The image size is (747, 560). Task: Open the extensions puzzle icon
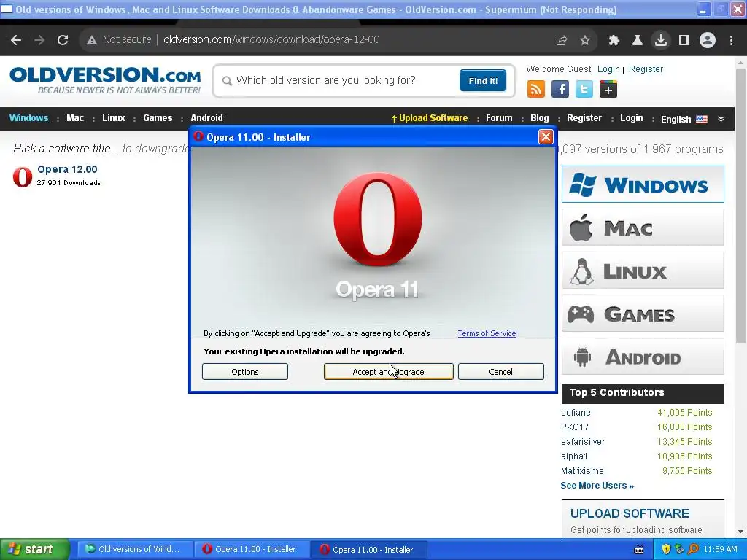614,41
